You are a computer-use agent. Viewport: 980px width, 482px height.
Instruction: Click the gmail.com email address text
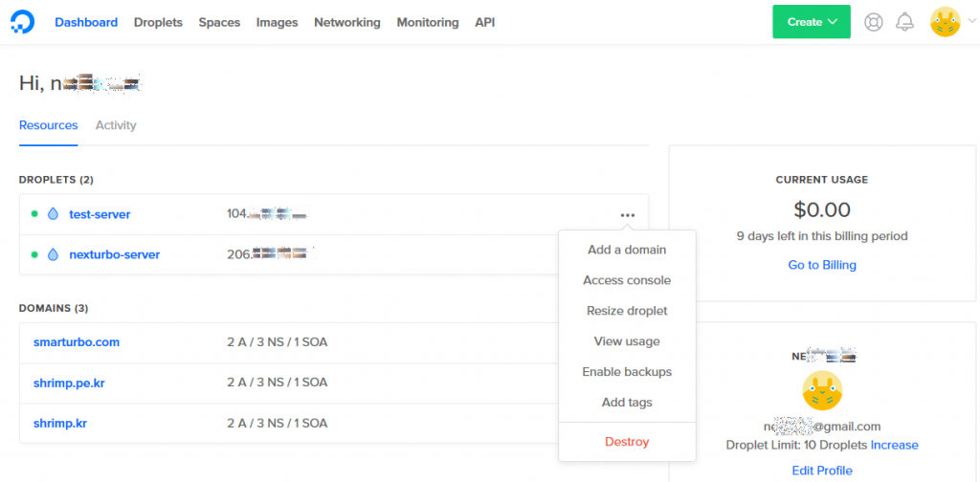(x=822, y=427)
